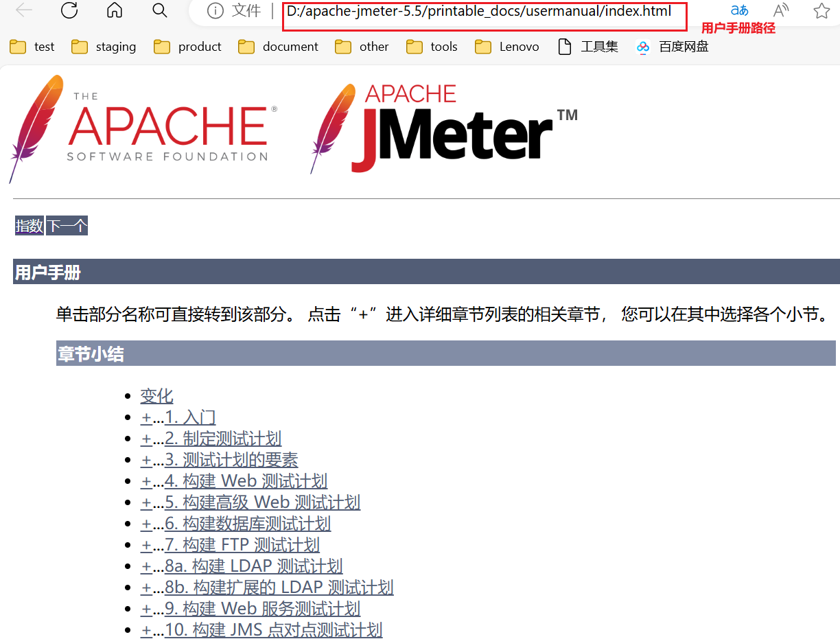Open chapter 2. 制定测试计划 link

223,439
